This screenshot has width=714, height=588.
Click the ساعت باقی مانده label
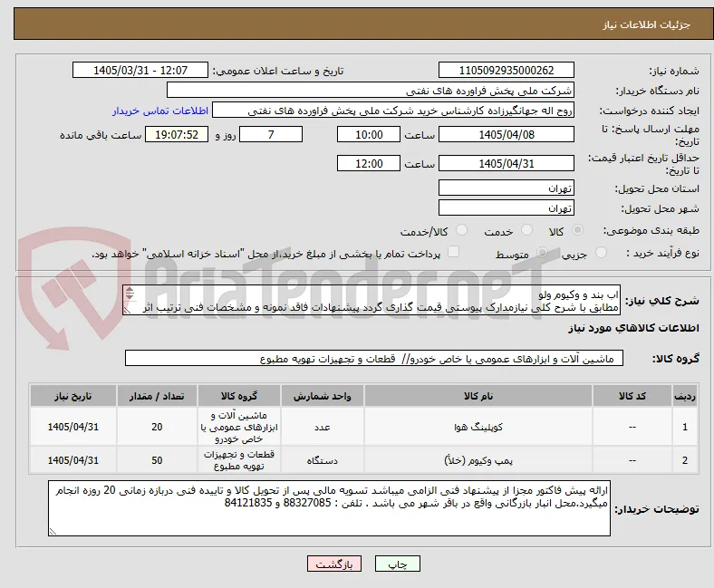tap(101, 135)
